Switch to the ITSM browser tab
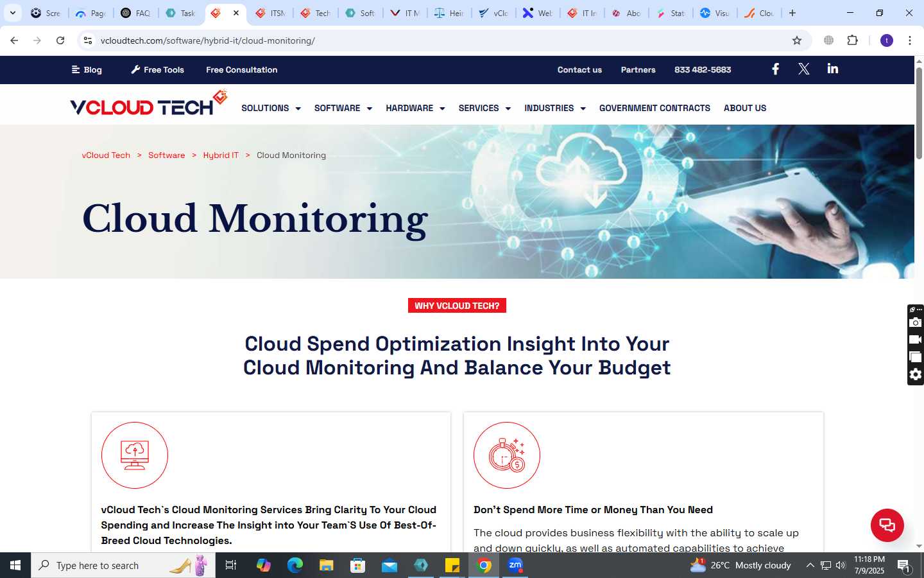This screenshot has height=578, width=924. pos(271,13)
